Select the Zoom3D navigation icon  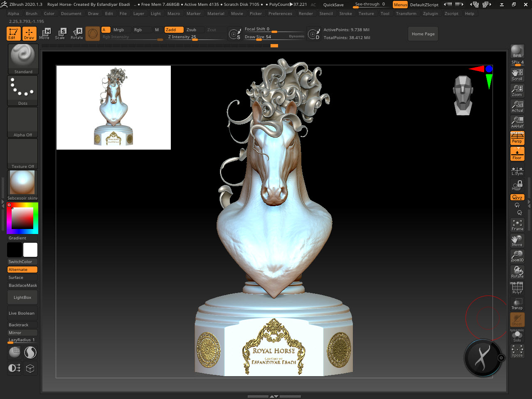tap(517, 256)
